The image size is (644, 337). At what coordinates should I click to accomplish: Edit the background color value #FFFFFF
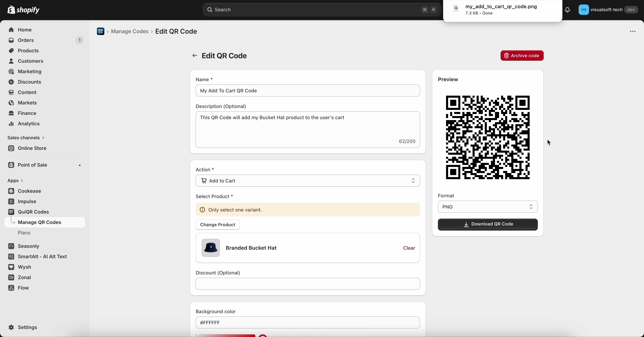click(x=307, y=322)
